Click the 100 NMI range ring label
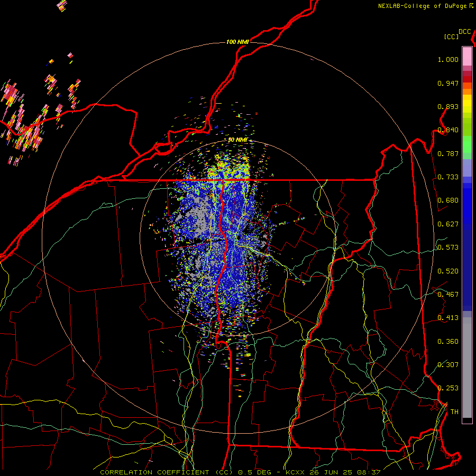 [x=237, y=42]
